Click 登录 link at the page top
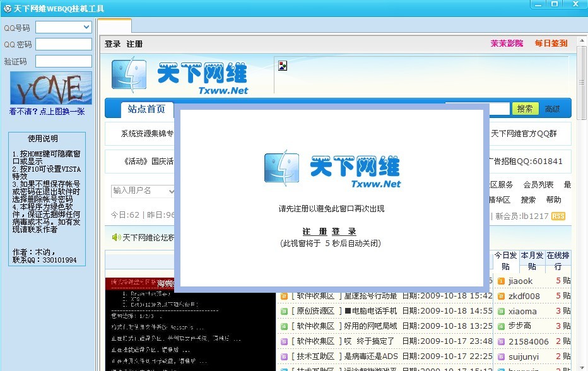The width and height of the screenshot is (588, 371). [x=112, y=44]
